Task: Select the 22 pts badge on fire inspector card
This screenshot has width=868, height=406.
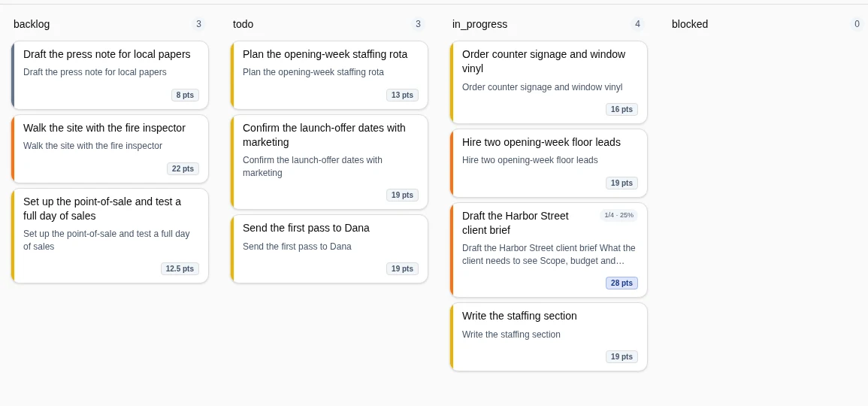Action: pos(183,169)
